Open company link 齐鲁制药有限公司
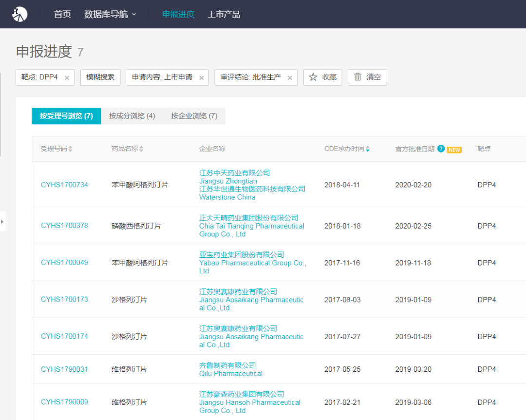 (x=227, y=365)
